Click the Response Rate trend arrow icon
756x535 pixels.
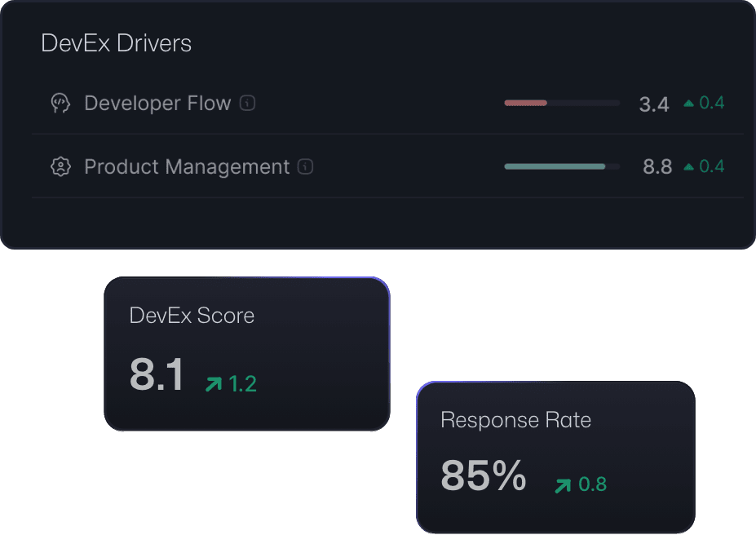(x=563, y=486)
